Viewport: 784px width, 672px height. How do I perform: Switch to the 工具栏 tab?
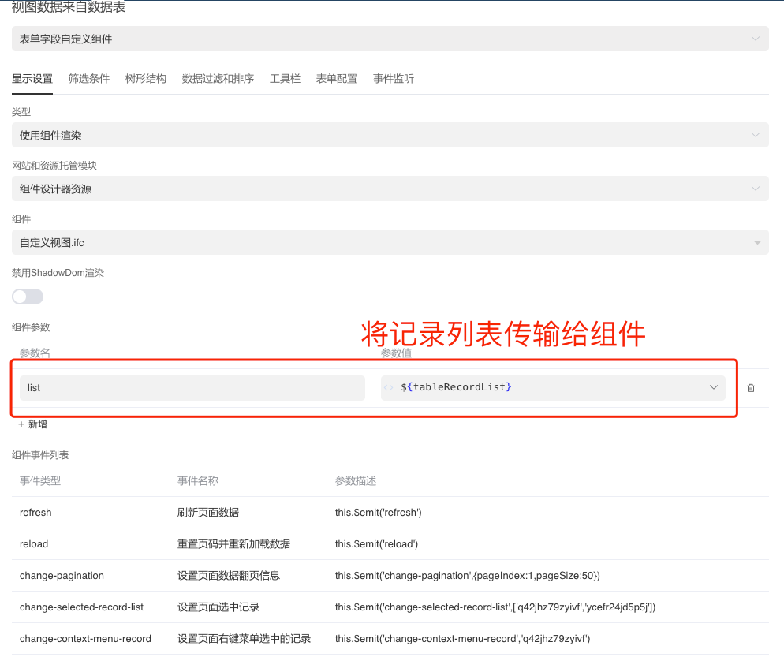[285, 78]
